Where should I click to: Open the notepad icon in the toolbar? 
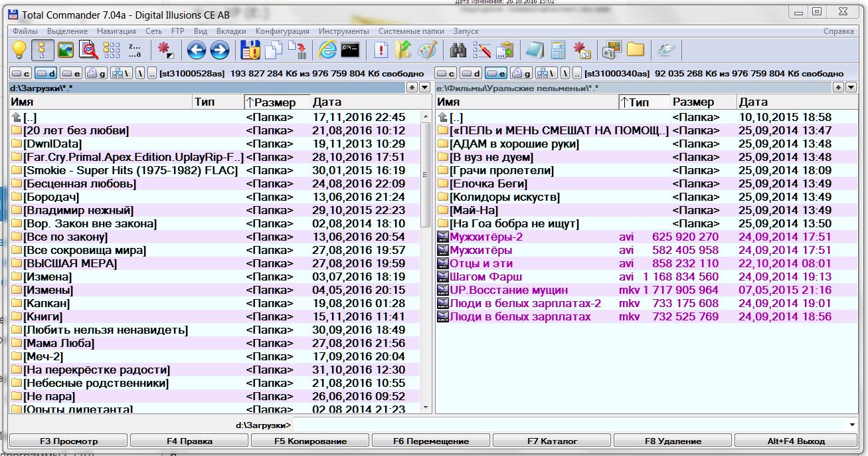535,50
